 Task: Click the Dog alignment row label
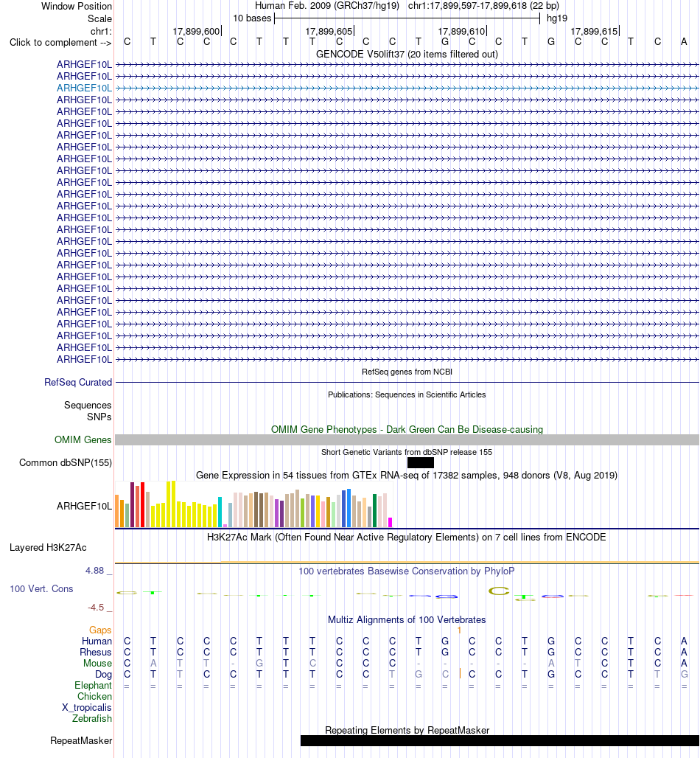[103, 675]
